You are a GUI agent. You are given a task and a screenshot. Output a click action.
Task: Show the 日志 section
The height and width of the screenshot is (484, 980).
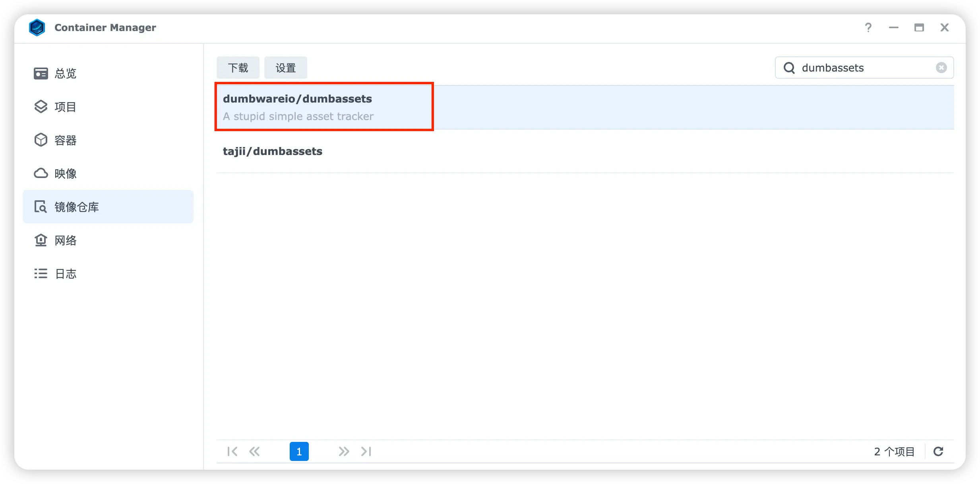108,274
